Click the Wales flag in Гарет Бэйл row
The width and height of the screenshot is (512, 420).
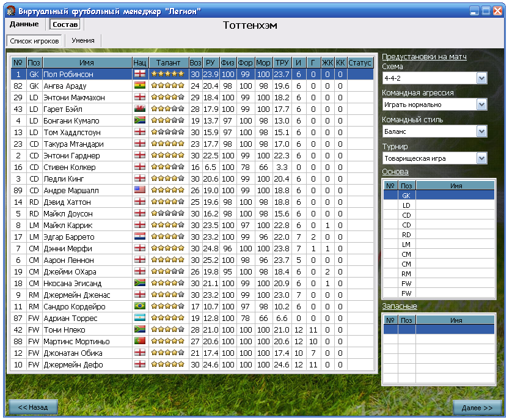pyautogui.click(x=140, y=109)
